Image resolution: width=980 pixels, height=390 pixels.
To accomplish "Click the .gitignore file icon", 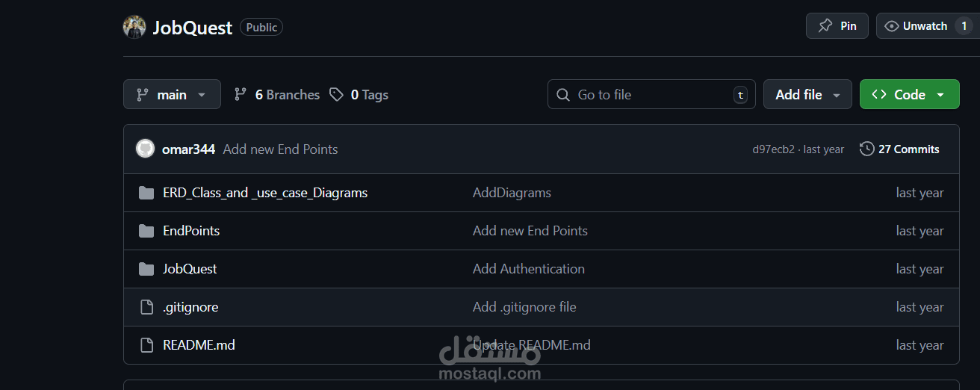I will point(146,307).
